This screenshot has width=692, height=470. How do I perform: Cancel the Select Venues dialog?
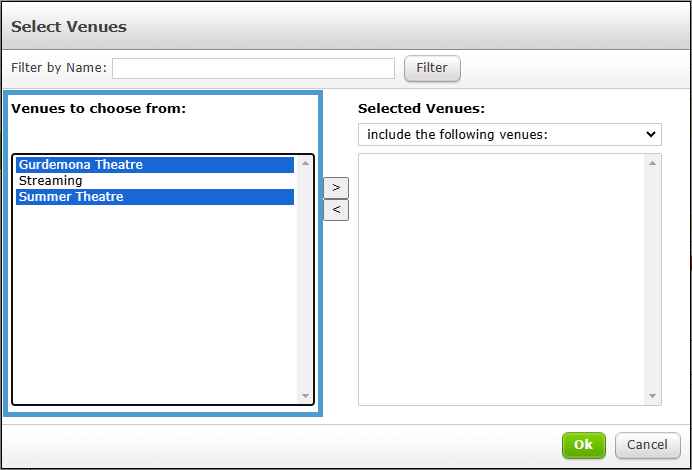click(x=647, y=445)
